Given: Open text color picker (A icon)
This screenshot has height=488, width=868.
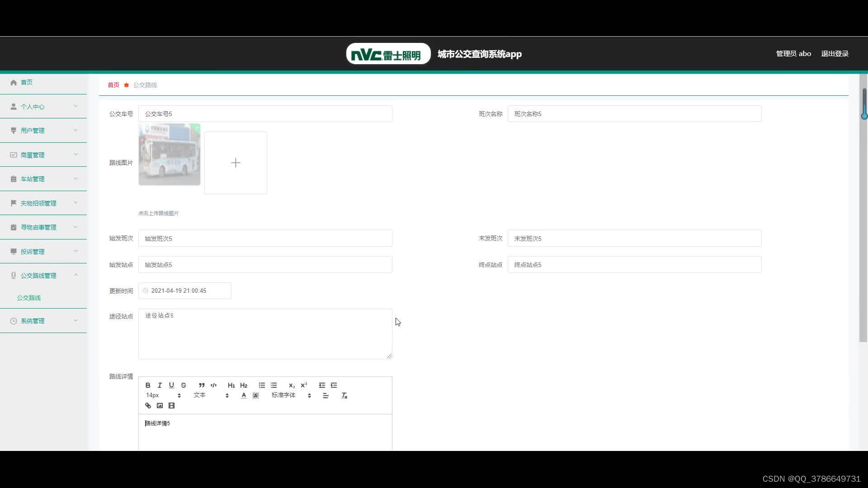Looking at the screenshot, I should [244, 395].
